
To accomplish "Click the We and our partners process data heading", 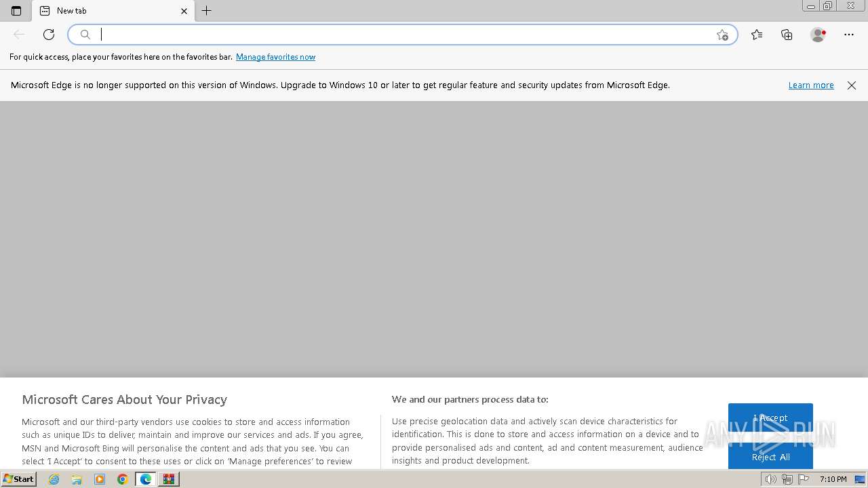I will tap(470, 399).
